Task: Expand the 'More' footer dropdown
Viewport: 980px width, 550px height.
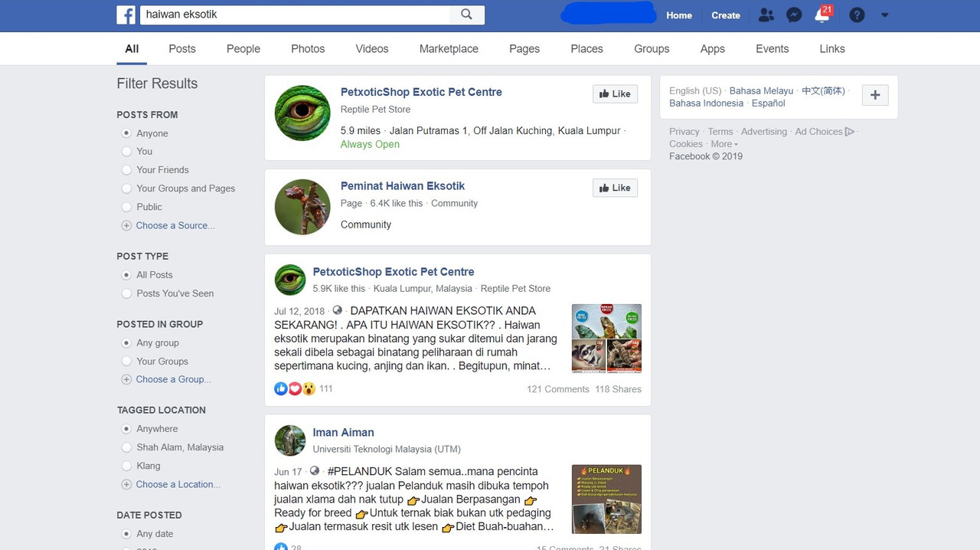Action: pos(724,144)
